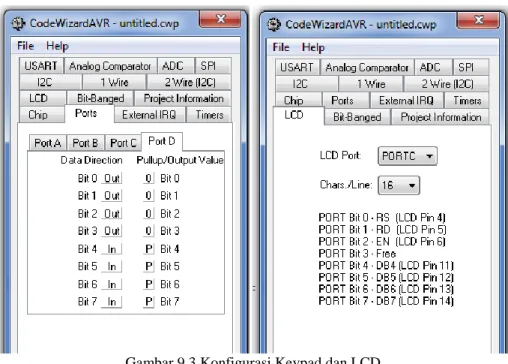Switch to Chip tab in left window

42,115
